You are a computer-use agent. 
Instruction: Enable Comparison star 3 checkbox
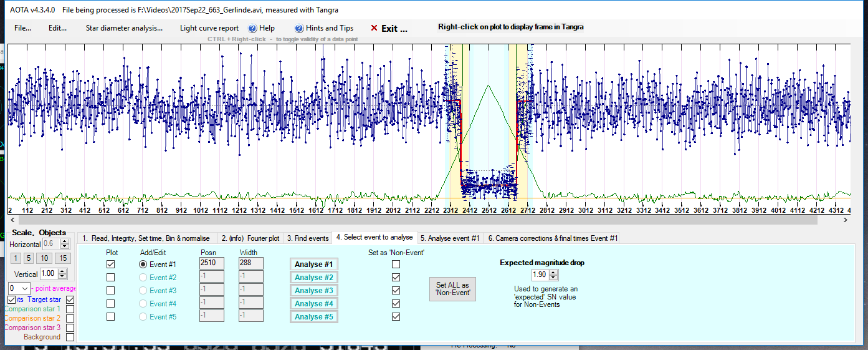70,328
